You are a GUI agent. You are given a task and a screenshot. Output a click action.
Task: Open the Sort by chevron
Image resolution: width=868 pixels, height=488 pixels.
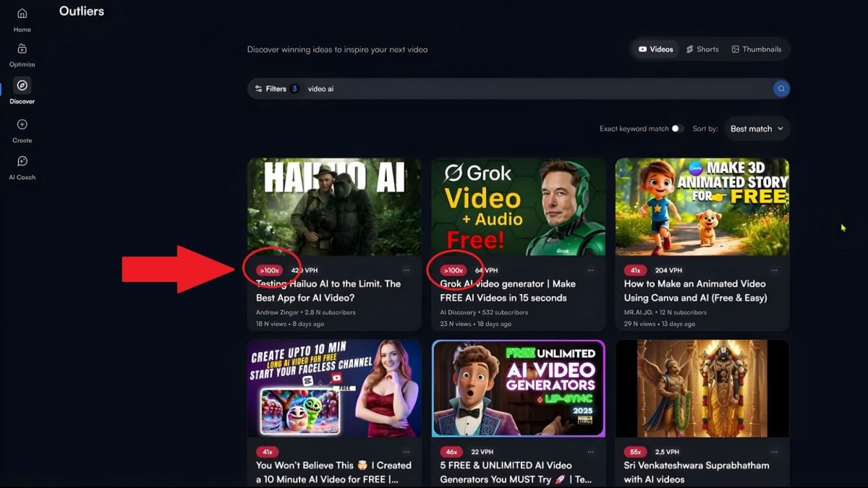[x=780, y=128]
